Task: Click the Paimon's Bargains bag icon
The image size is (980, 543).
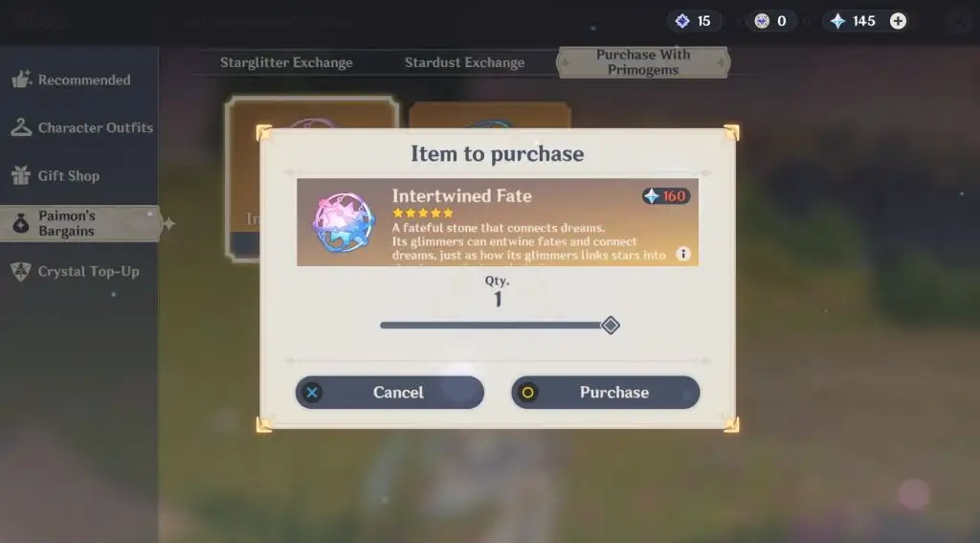Action: tap(21, 223)
